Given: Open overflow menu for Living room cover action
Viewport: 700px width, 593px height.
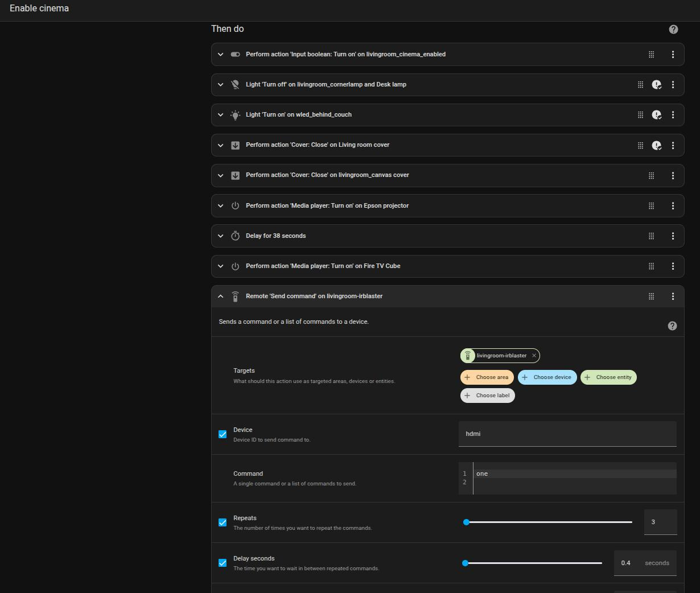Looking at the screenshot, I should click(673, 145).
